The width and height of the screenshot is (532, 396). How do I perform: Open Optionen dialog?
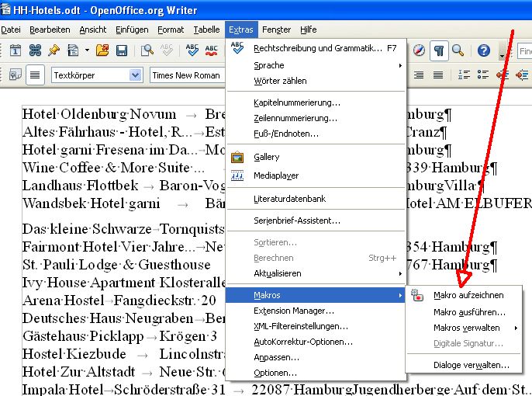316,373
